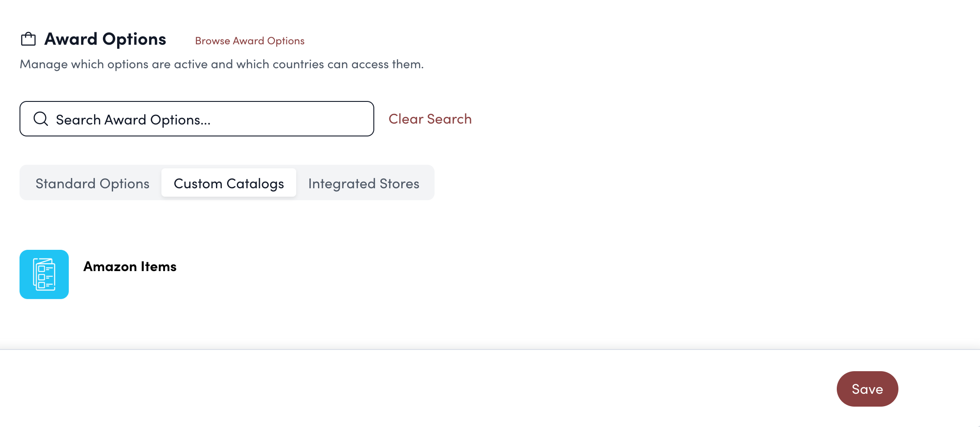Click the Award Options heading
This screenshot has width=980, height=427.
point(105,39)
